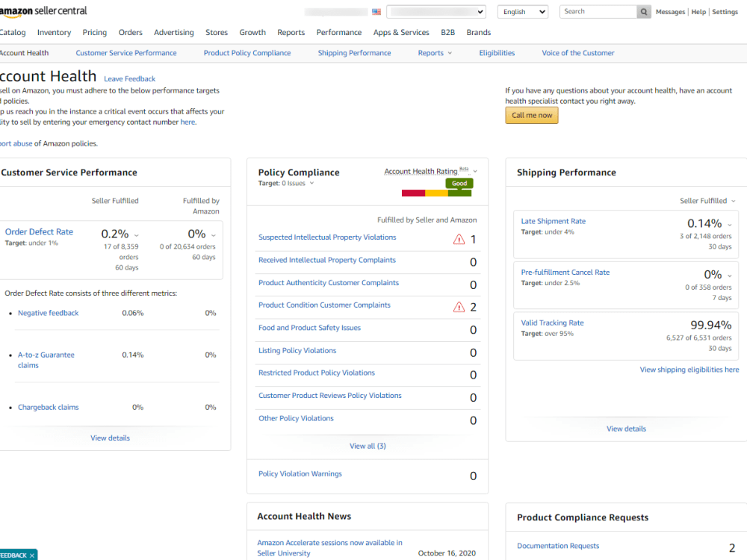
Task: Open the Negative feedback link
Action: (48, 313)
